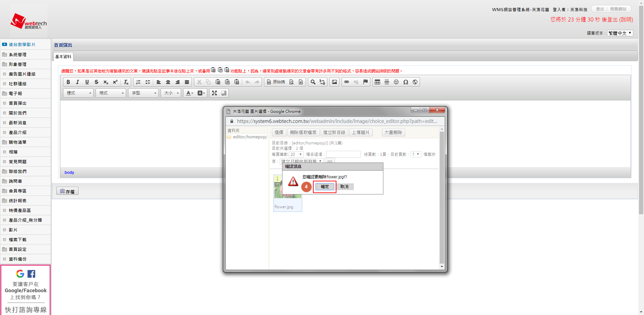644x315 pixels.
Task: Open the 樣式 styles dropdown
Action: pyautogui.click(x=78, y=93)
